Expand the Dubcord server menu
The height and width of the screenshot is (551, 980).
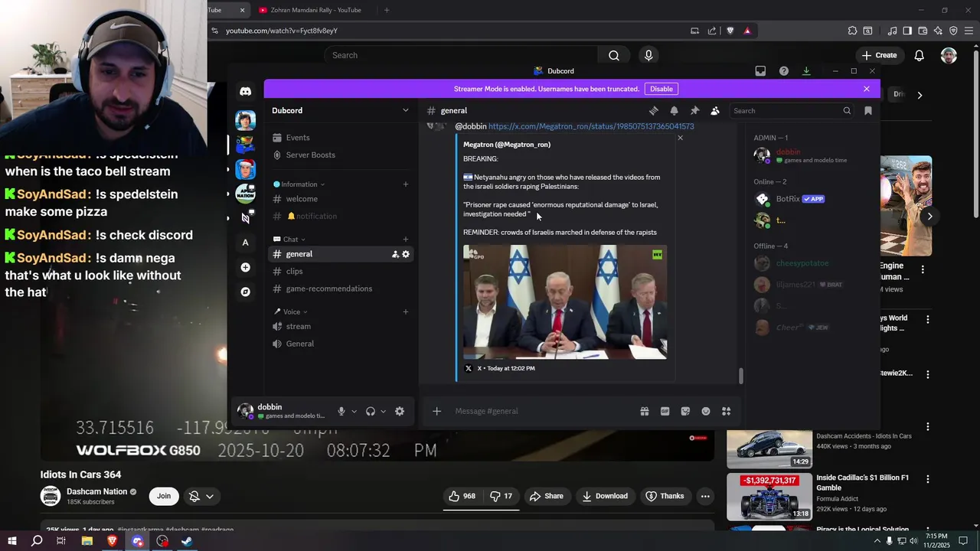[x=341, y=110]
